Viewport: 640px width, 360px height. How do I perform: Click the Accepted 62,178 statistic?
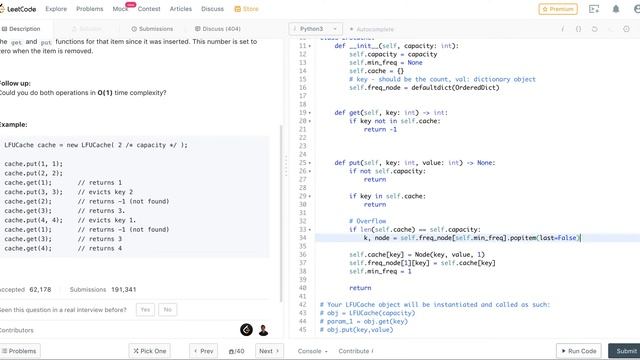pyautogui.click(x=26, y=289)
